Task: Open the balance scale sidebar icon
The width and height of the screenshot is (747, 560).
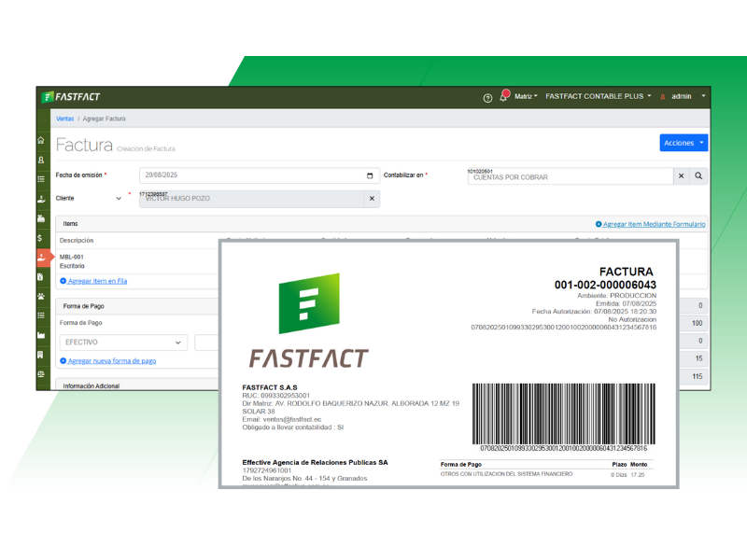Action: (41, 374)
